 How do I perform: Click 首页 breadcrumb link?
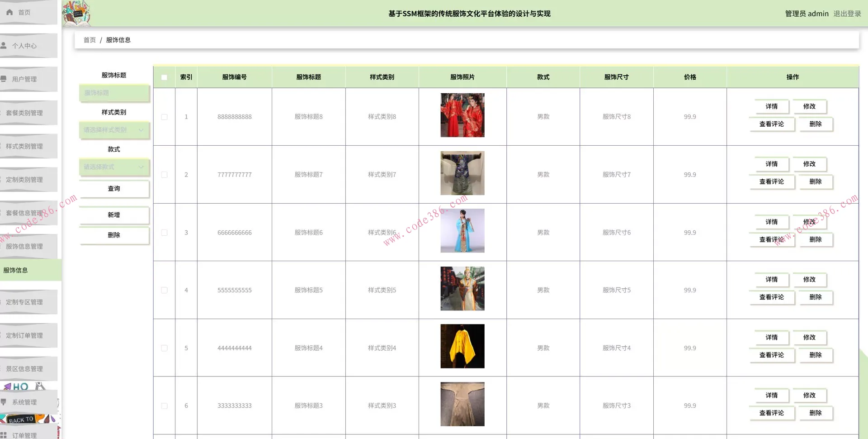tap(90, 40)
